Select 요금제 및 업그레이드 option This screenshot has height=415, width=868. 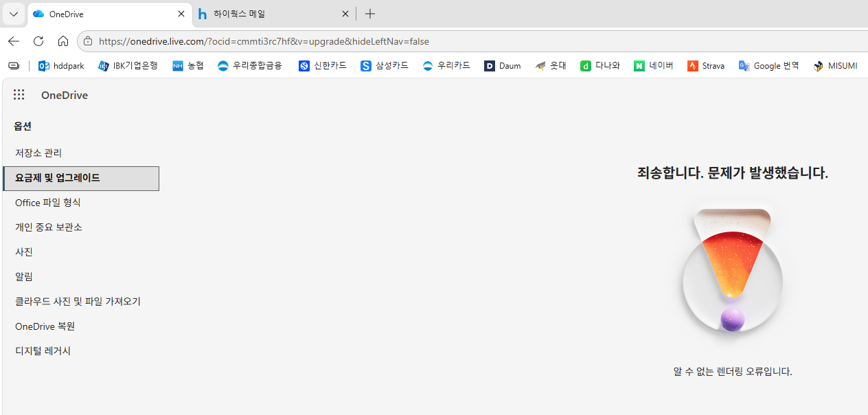click(81, 178)
